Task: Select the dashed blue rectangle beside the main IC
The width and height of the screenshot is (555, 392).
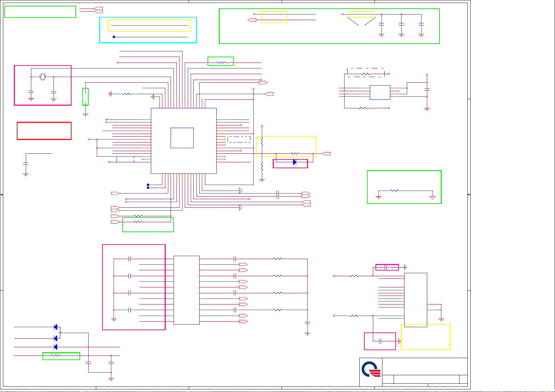Action: pyautogui.click(x=239, y=139)
